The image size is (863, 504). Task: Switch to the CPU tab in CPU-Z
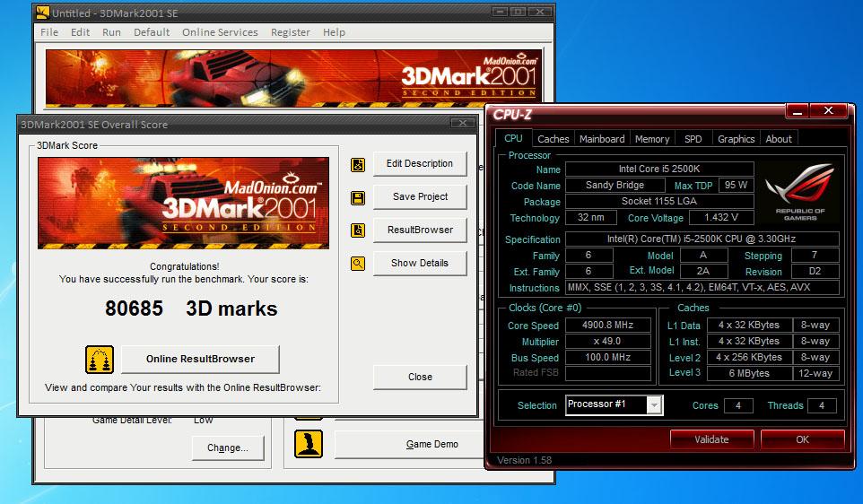pos(513,138)
